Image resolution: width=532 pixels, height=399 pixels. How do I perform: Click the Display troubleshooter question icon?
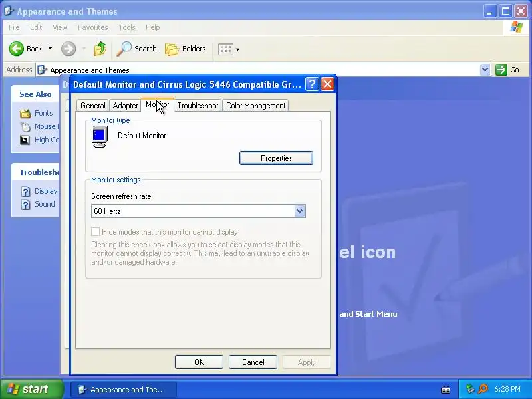[25, 192]
